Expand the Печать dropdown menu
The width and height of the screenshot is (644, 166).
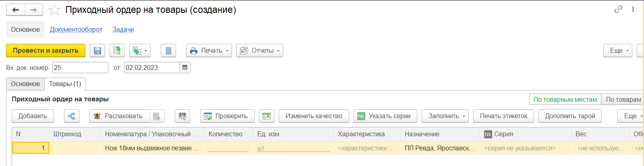tap(209, 51)
